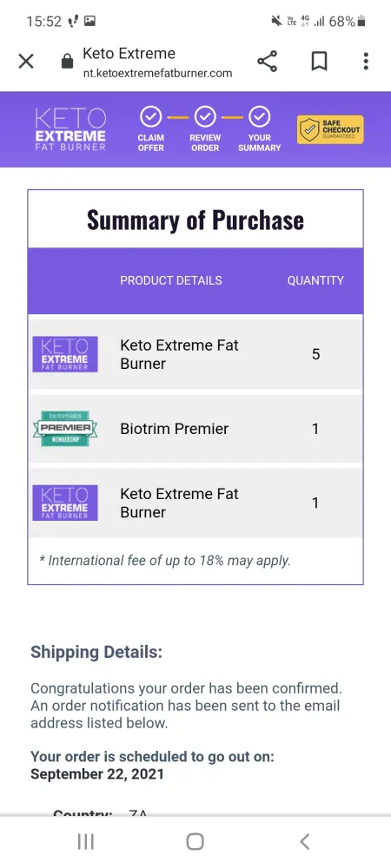Tap the padlock site security icon
The image size is (391, 868).
click(x=67, y=61)
